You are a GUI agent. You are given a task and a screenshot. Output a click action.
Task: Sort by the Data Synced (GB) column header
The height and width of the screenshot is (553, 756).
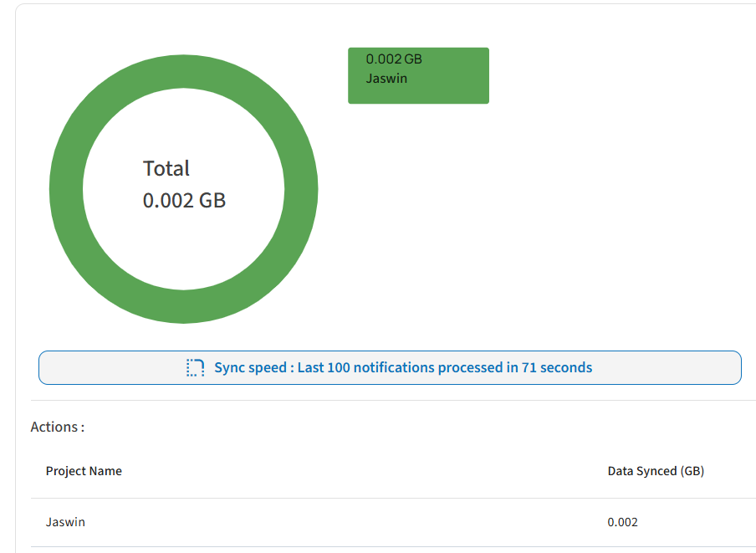pos(656,471)
